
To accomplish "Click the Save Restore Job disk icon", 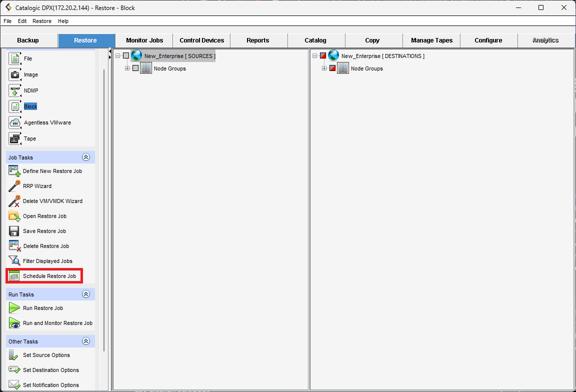I will (14, 231).
